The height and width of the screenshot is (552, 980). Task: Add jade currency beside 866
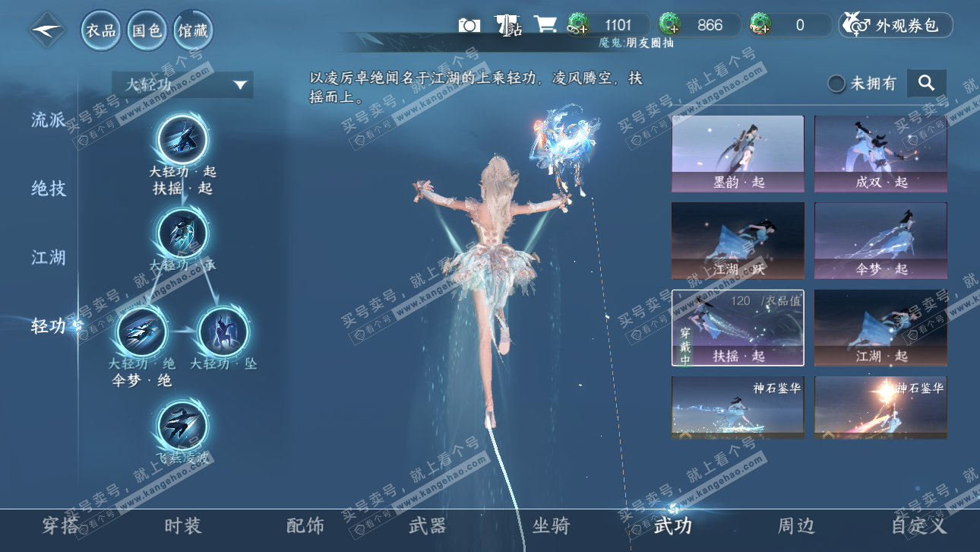670,25
